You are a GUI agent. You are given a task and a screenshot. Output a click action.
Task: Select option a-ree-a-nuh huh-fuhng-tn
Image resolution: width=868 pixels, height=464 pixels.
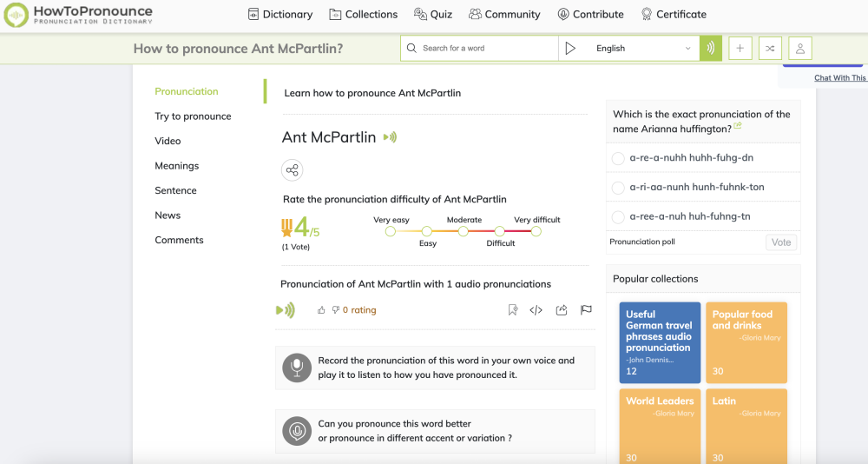tap(618, 217)
